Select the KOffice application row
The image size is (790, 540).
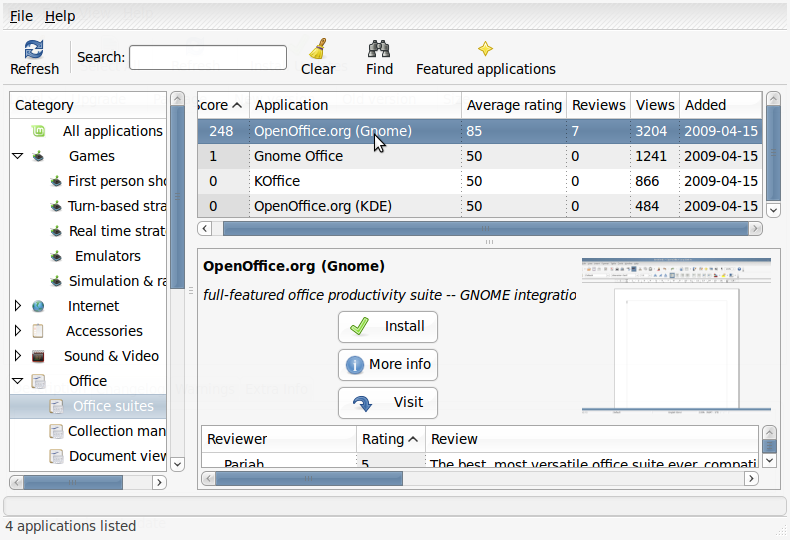(x=277, y=181)
